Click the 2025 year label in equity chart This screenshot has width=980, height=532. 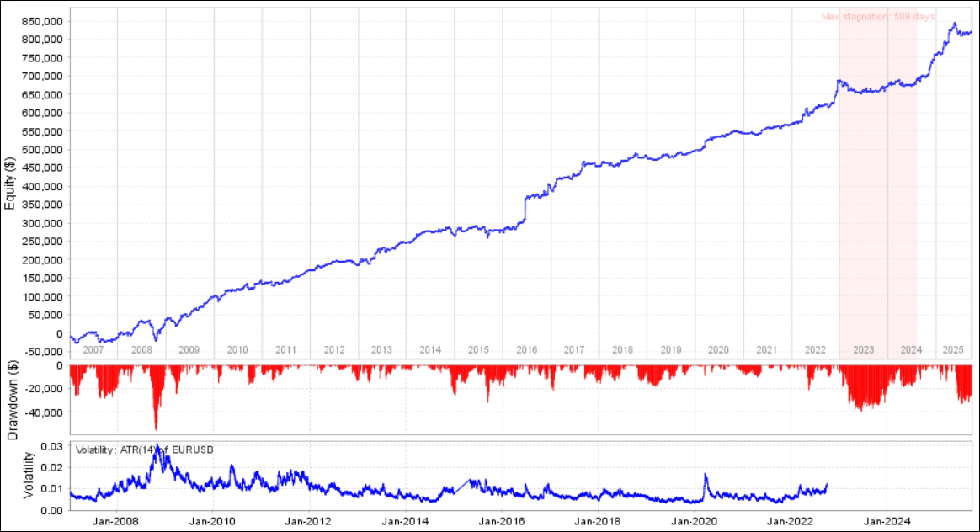pos(953,350)
